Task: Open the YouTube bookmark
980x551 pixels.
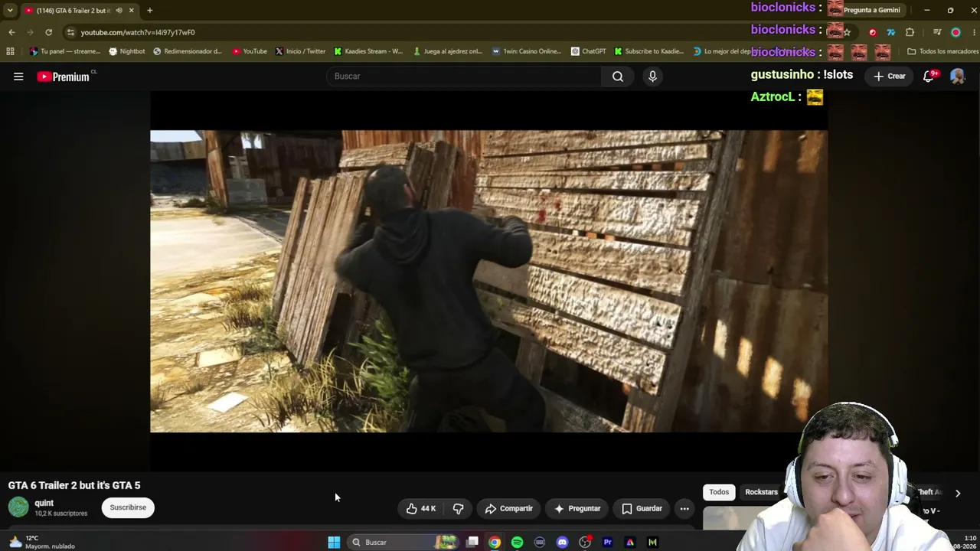Action: coord(250,51)
